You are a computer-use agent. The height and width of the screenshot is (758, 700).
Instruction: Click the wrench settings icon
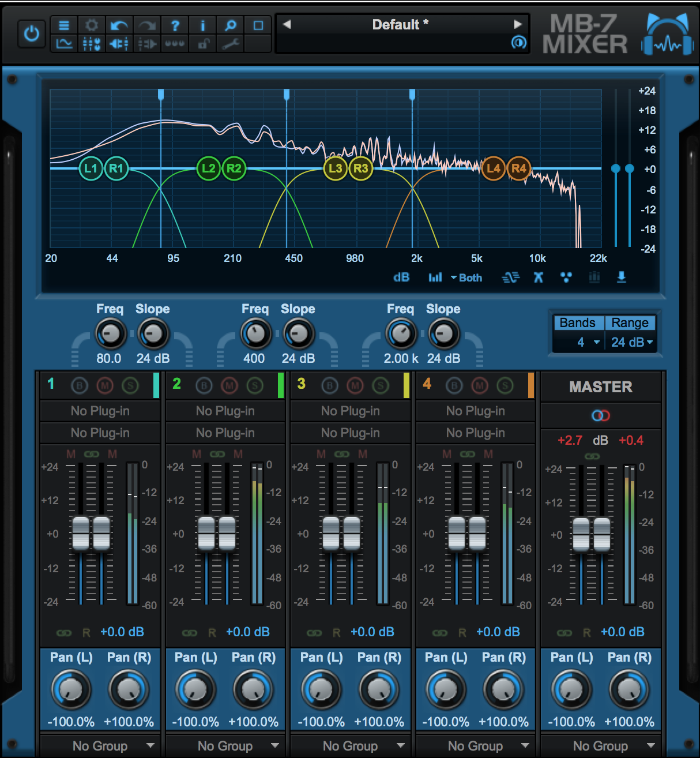tap(231, 44)
